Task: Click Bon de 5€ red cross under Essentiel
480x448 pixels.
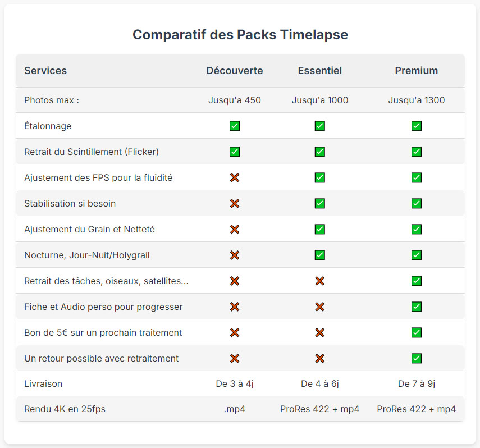Action: pyautogui.click(x=319, y=332)
